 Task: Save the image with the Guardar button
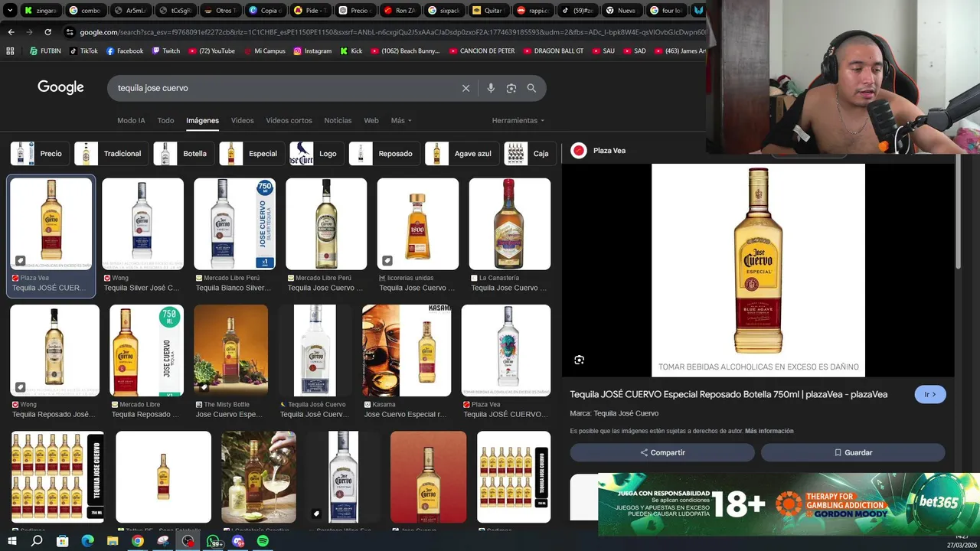point(853,452)
